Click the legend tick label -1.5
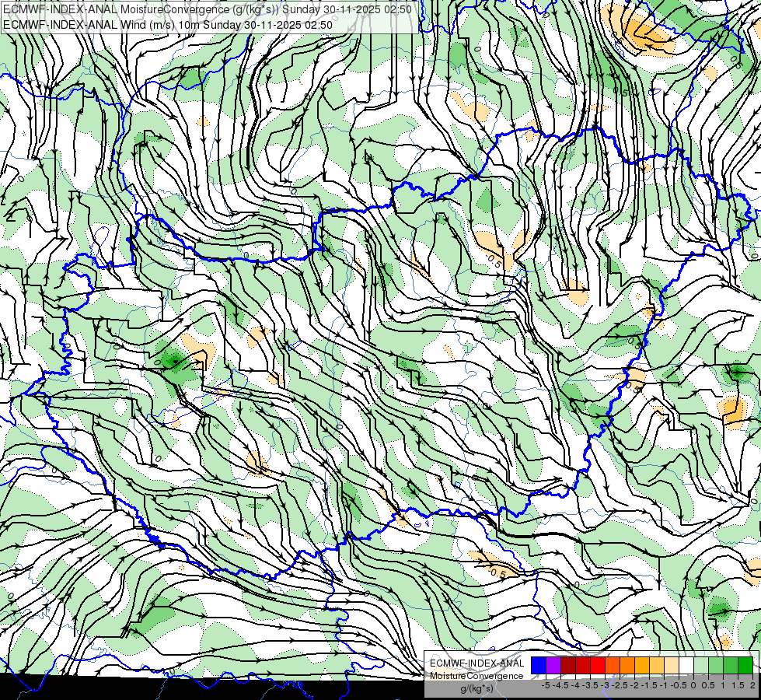 [x=649, y=685]
